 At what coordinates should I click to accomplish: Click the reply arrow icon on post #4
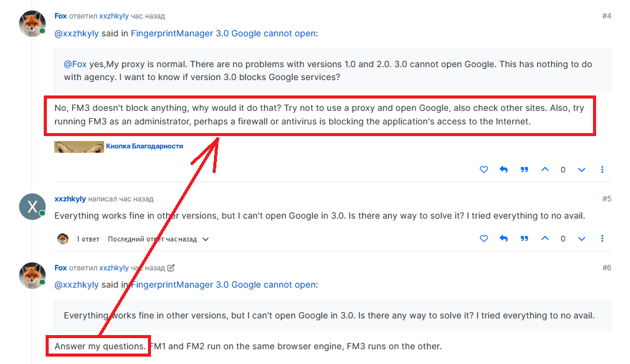[x=504, y=169]
